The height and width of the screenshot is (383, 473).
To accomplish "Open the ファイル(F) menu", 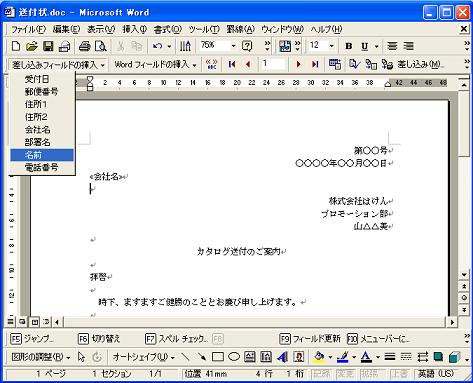I will click(28, 29).
